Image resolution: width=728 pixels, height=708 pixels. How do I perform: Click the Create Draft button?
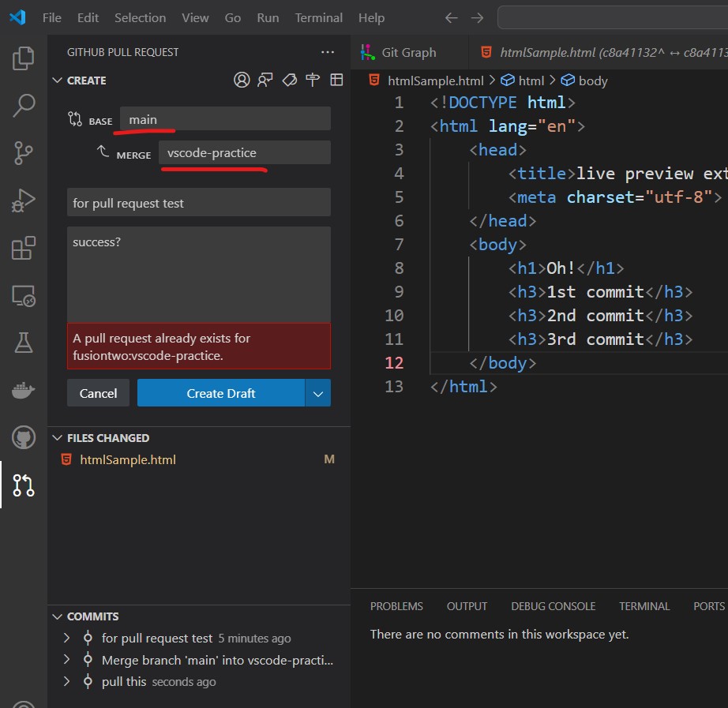[221, 393]
